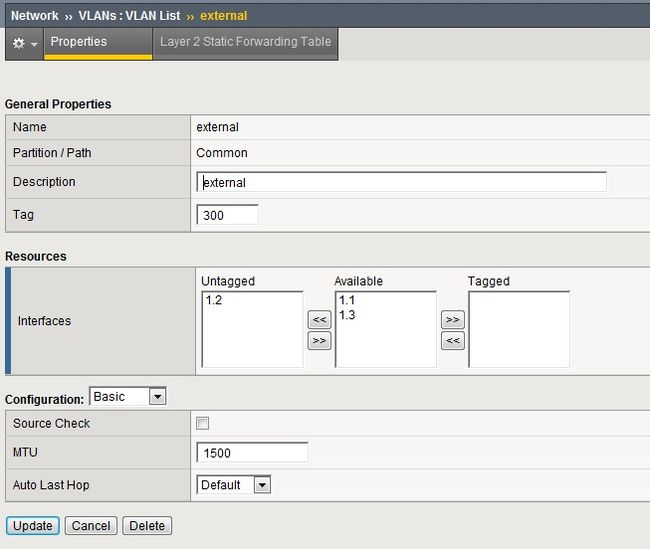Move Tagged interface back to Available with <<
Image resolution: width=650 pixels, height=549 pixels.
[453, 341]
